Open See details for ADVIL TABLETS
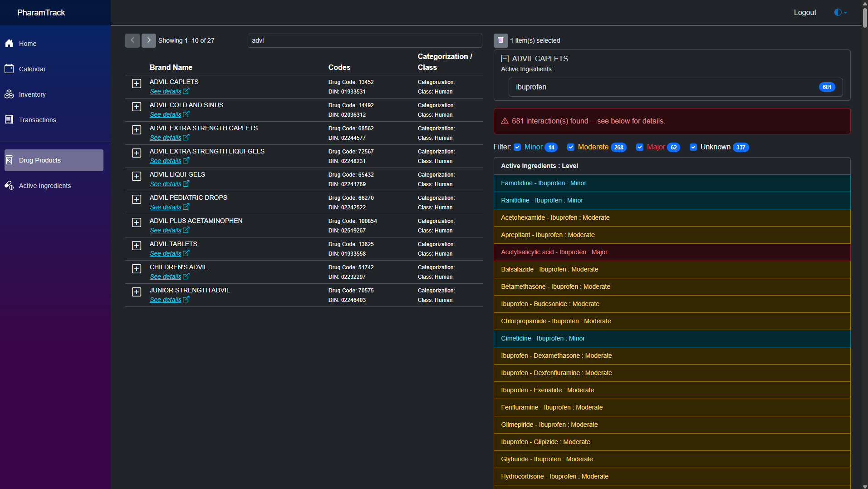868x489 pixels. tap(166, 253)
